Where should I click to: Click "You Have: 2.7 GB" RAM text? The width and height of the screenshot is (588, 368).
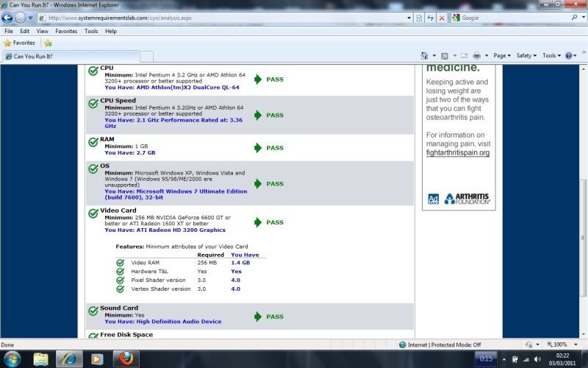coord(130,153)
